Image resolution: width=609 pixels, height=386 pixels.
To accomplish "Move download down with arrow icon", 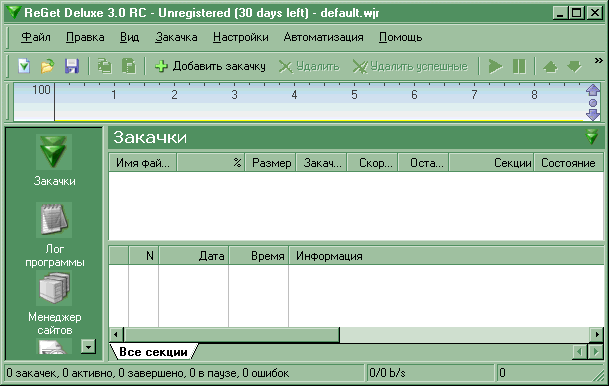I will tap(574, 66).
